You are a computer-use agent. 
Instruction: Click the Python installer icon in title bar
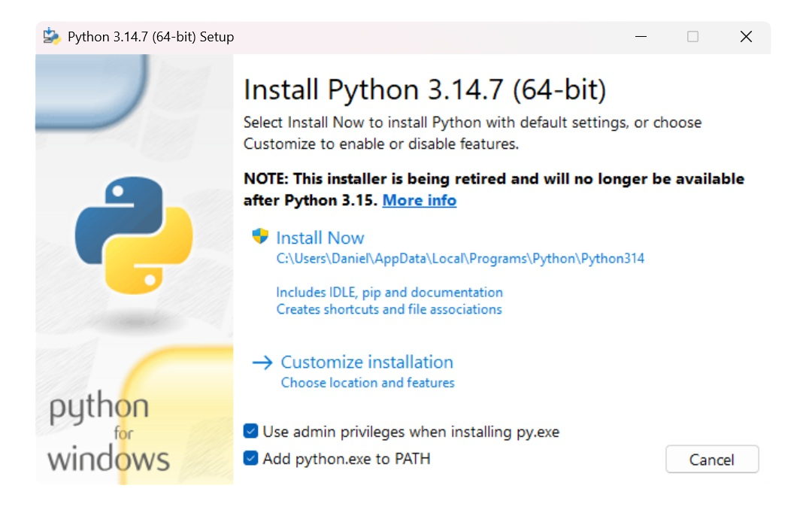pyautogui.click(x=51, y=36)
